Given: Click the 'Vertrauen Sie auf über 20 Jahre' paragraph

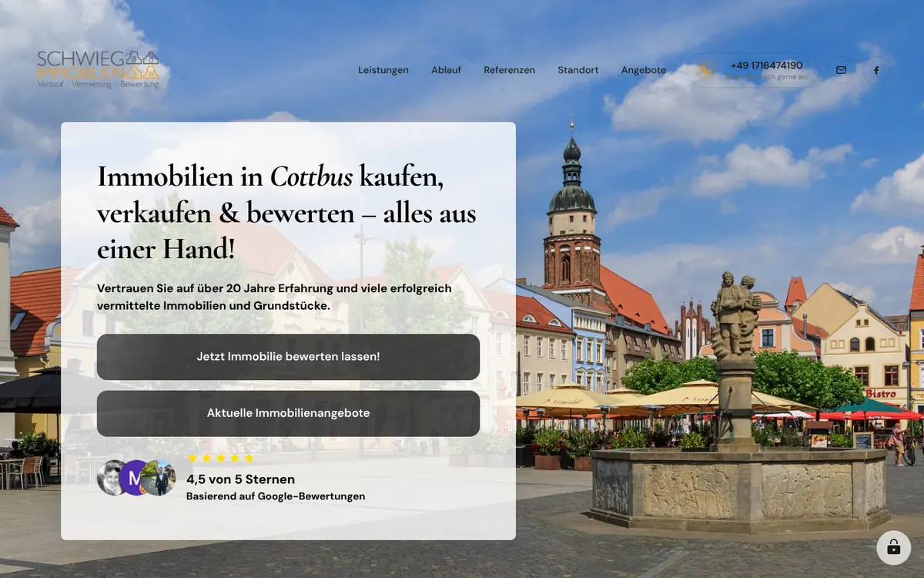Looking at the screenshot, I should coord(274,297).
